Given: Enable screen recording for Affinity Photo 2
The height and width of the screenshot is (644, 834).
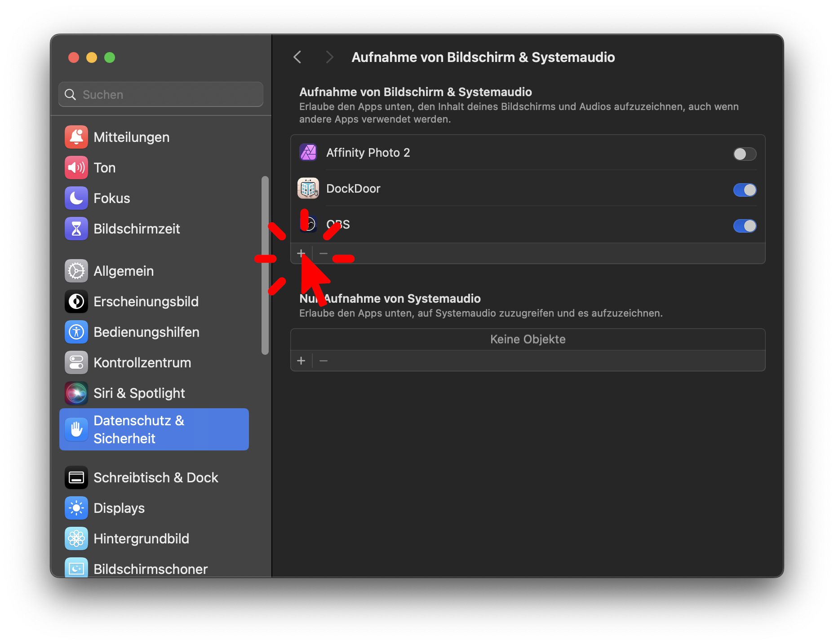Looking at the screenshot, I should [x=744, y=154].
